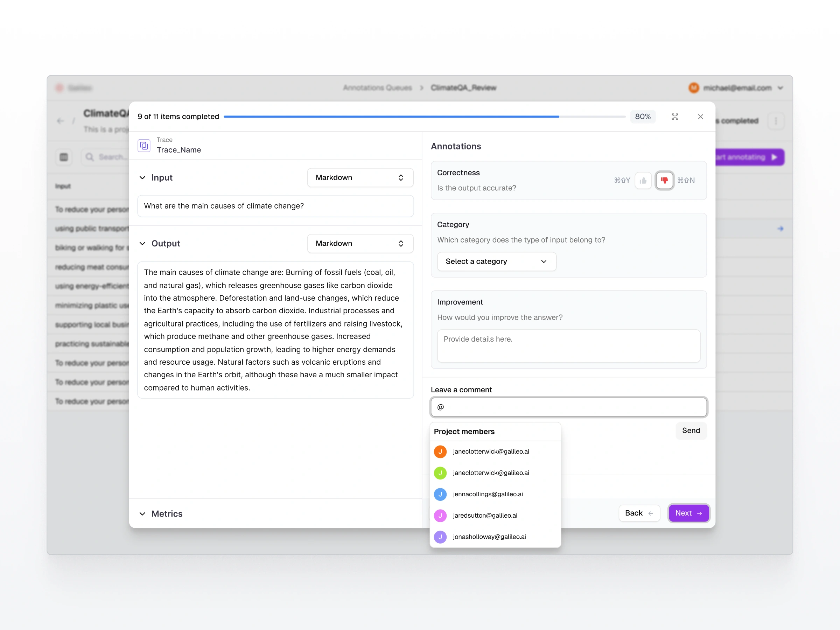Click the expand fullscreen icon
The height and width of the screenshot is (630, 840).
point(675,117)
